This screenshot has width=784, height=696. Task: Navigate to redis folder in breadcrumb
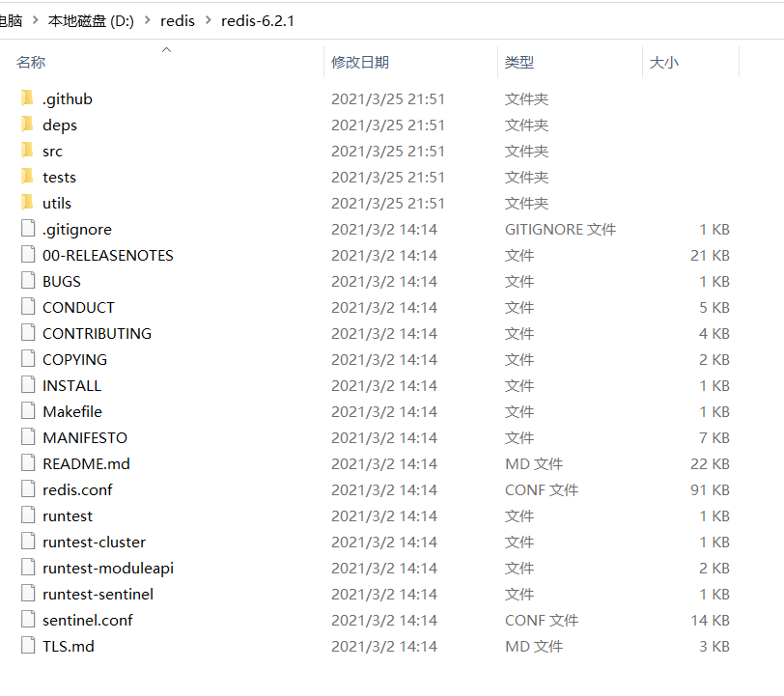[178, 21]
